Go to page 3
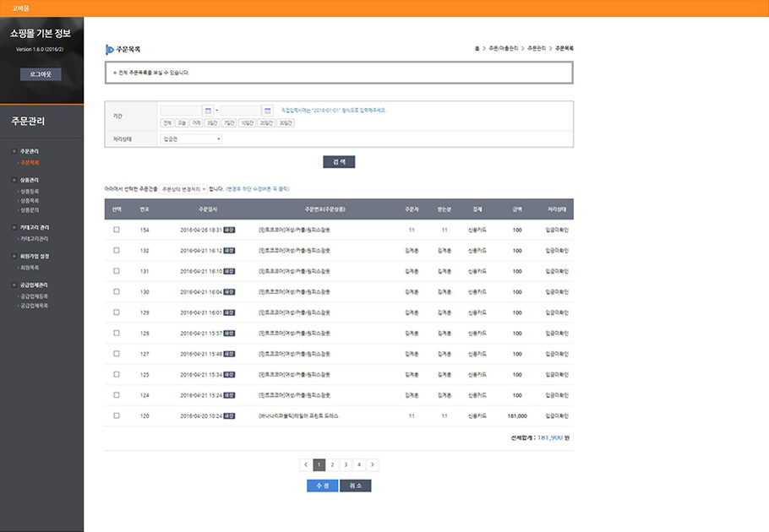The image size is (769, 532). pos(346,465)
